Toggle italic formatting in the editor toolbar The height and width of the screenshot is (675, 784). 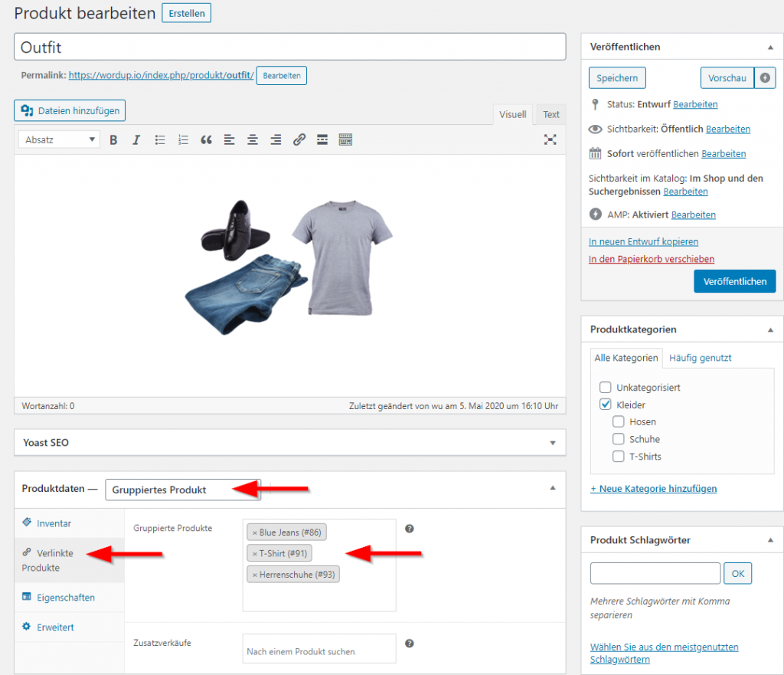(x=136, y=140)
